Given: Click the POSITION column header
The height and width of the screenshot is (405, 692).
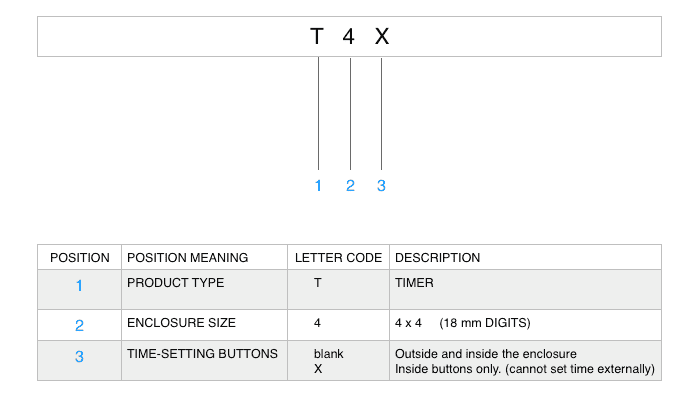Looking at the screenshot, I should tap(79, 258).
